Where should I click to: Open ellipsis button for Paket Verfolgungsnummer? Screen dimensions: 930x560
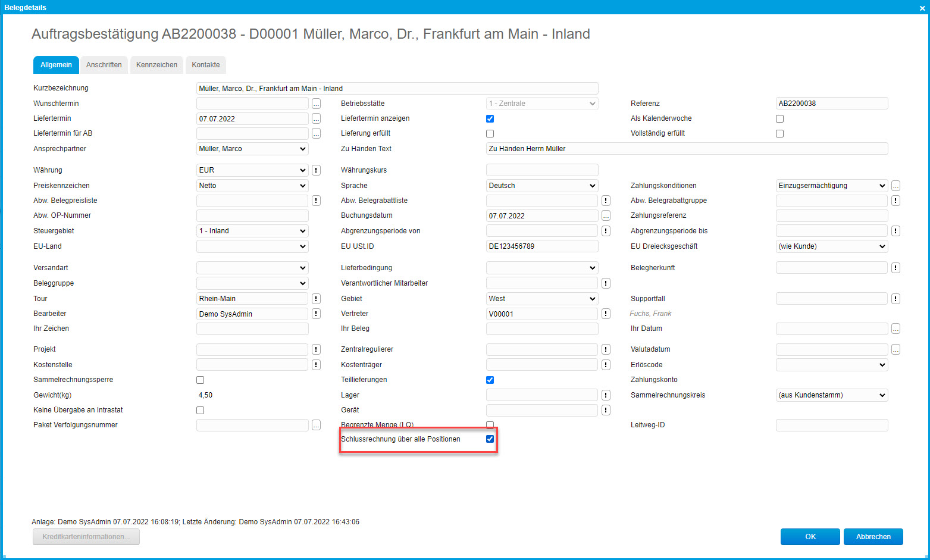[316, 425]
